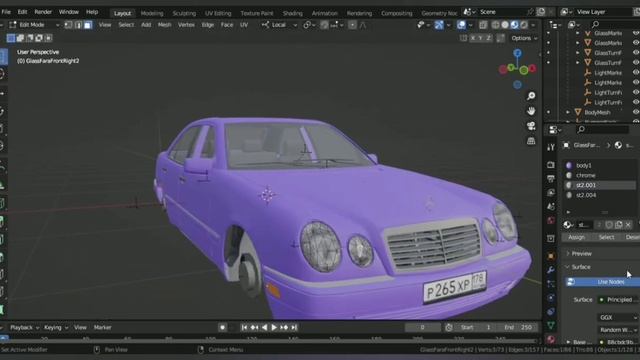Click the current frame field showing 0
The image size is (640, 360).
coord(422,327)
